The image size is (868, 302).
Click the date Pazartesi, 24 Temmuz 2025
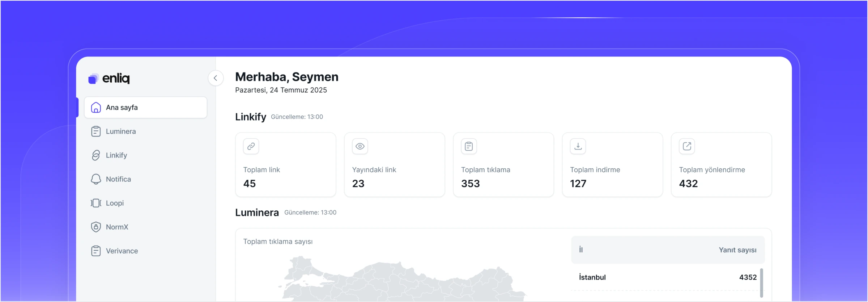tap(281, 90)
